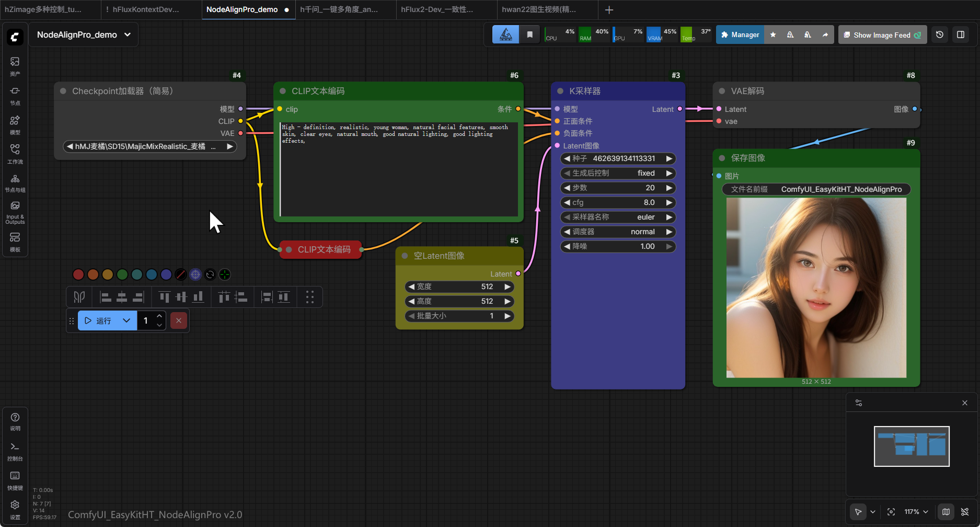Click the align left edges icon

(x=106, y=297)
